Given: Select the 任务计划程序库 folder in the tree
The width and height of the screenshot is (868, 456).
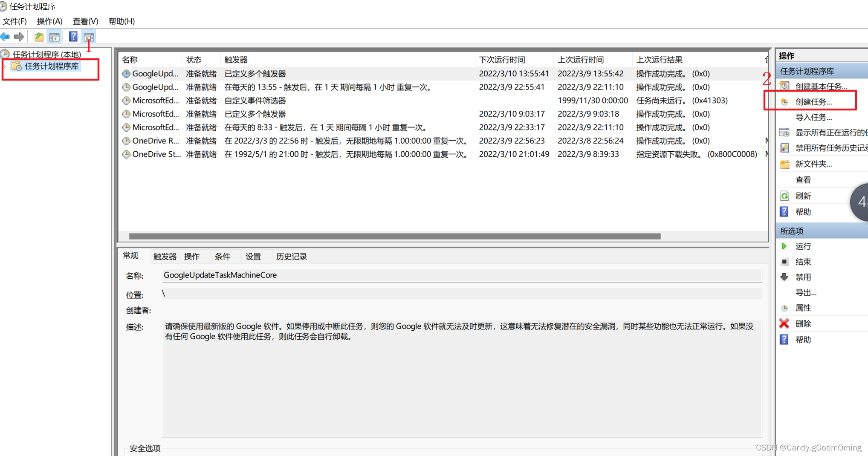Looking at the screenshot, I should (x=52, y=66).
